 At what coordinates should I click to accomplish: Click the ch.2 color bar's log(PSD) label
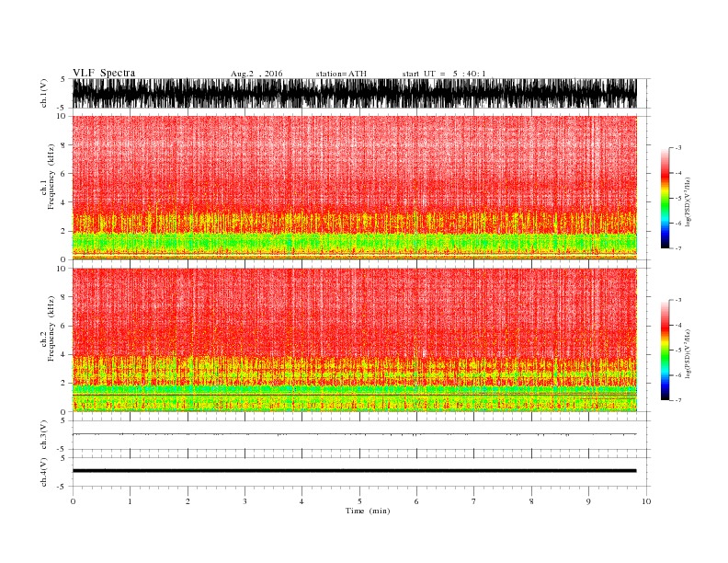pos(688,353)
